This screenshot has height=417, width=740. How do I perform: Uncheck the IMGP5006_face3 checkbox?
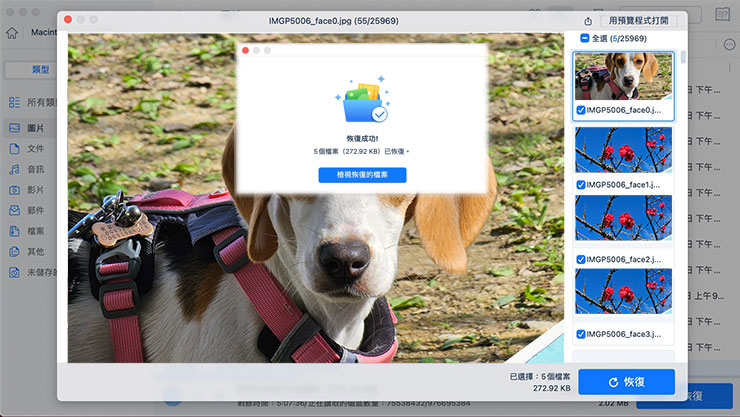(581, 334)
